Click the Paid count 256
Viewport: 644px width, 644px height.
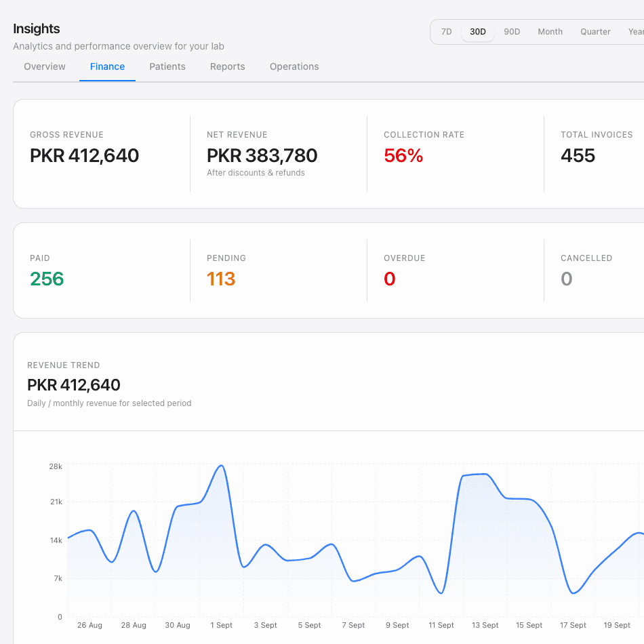(x=47, y=279)
